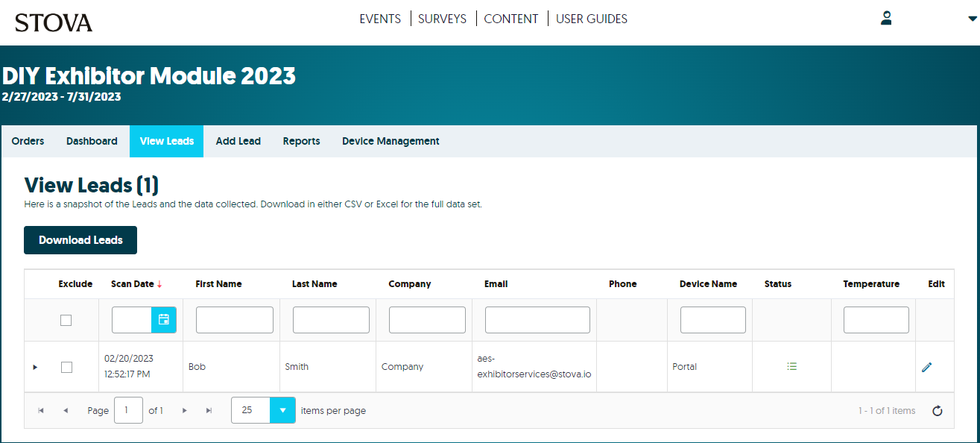Viewport: 980px width, 443px height.
Task: Jump to the last page of leads
Action: click(209, 411)
